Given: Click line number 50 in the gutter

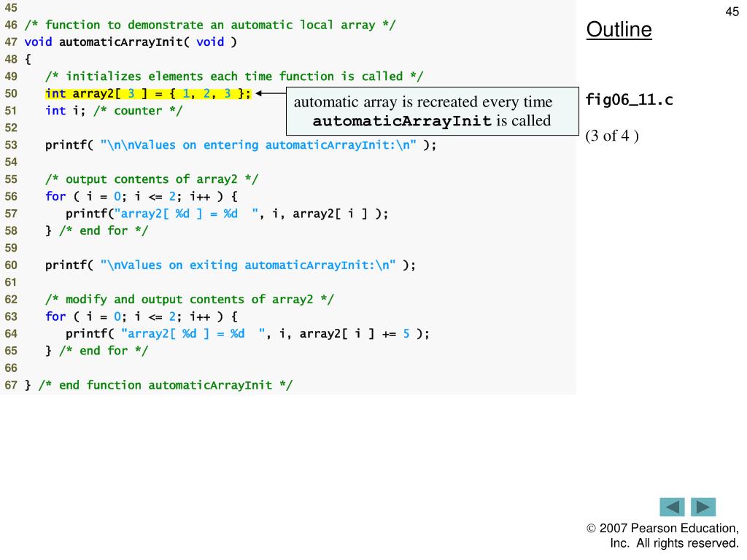Looking at the screenshot, I should 11,93.
